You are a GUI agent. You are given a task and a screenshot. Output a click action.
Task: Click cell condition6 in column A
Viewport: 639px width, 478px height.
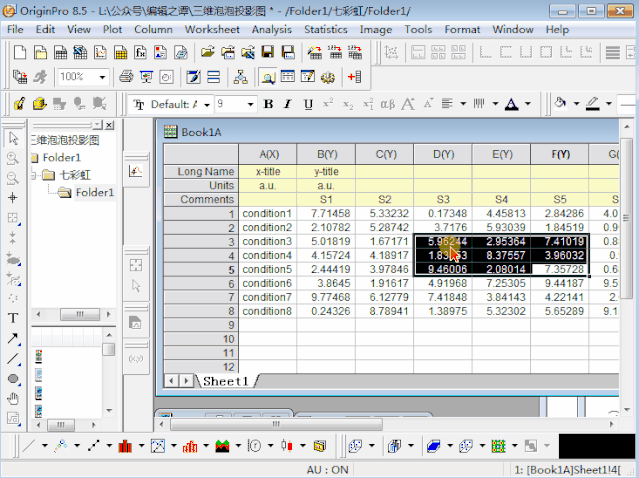tap(268, 283)
